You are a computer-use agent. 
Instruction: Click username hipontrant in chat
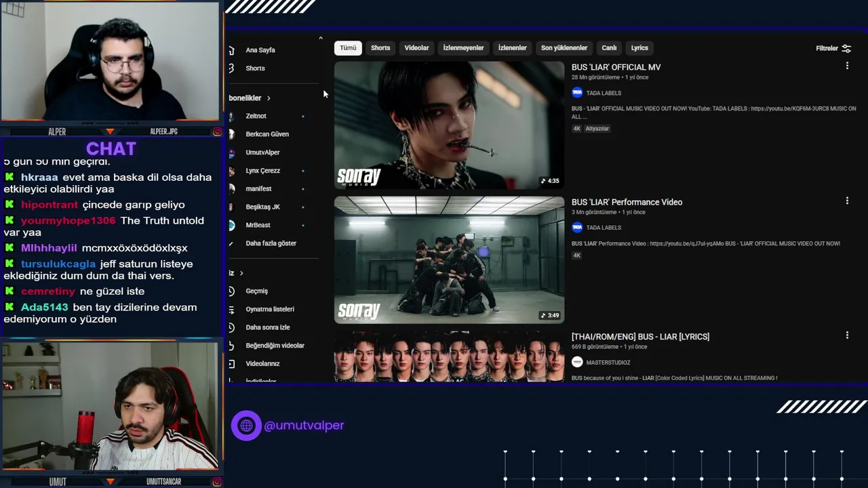click(x=50, y=205)
